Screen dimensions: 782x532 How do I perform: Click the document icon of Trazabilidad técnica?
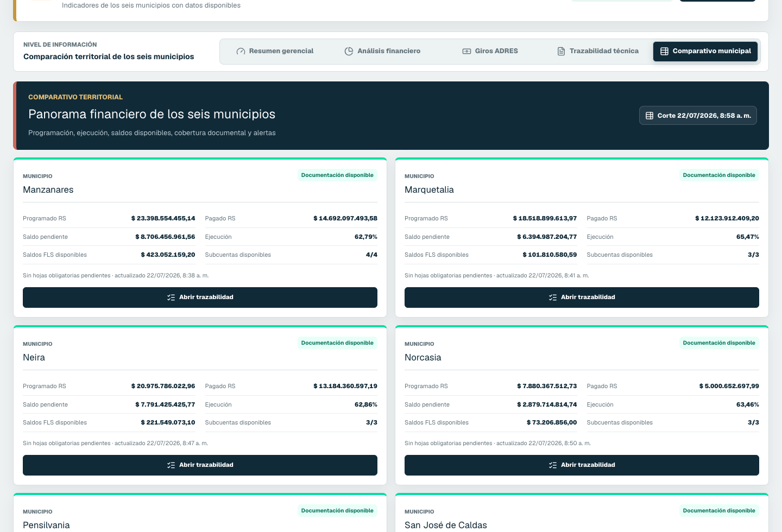pyautogui.click(x=561, y=51)
